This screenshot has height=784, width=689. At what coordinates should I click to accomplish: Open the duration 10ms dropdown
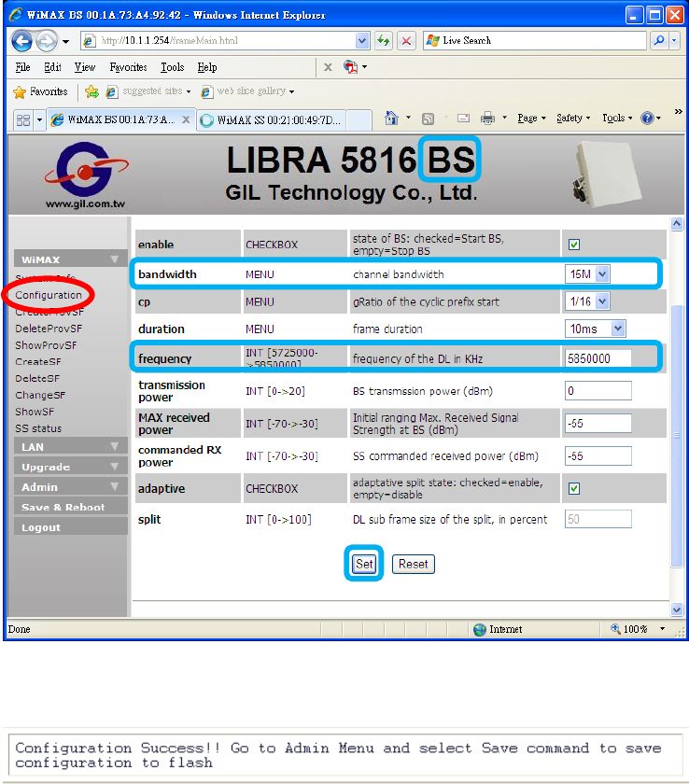pyautogui.click(x=595, y=329)
